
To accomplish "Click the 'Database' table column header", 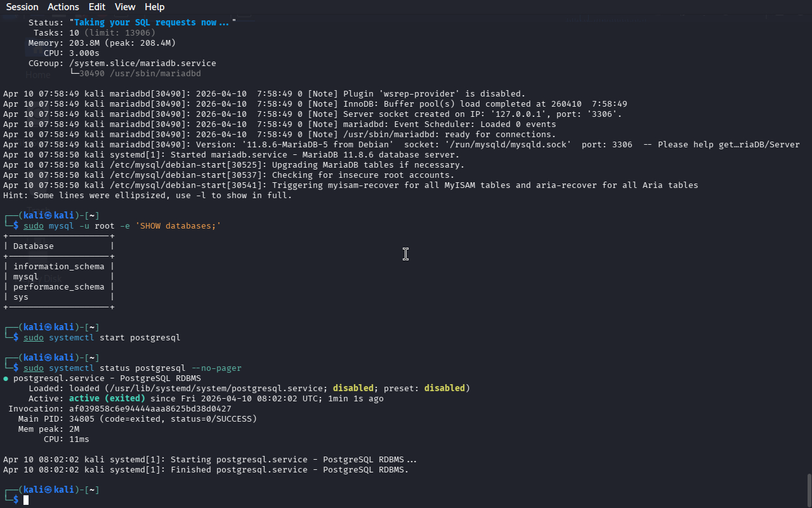I will click(34, 246).
